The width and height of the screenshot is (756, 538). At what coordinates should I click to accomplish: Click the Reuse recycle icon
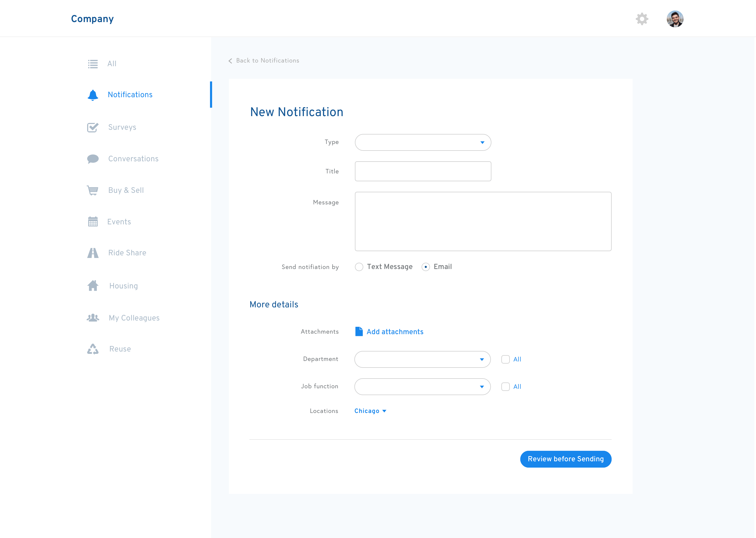click(93, 349)
